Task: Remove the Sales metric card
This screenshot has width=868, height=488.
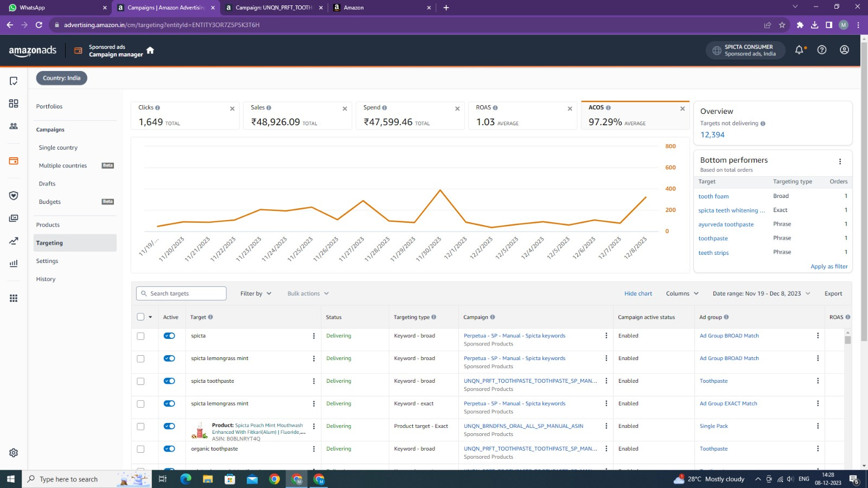Action: click(344, 109)
